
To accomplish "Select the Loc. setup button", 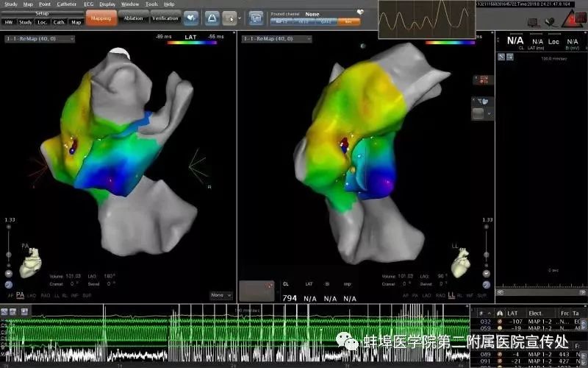I will 42,22.
